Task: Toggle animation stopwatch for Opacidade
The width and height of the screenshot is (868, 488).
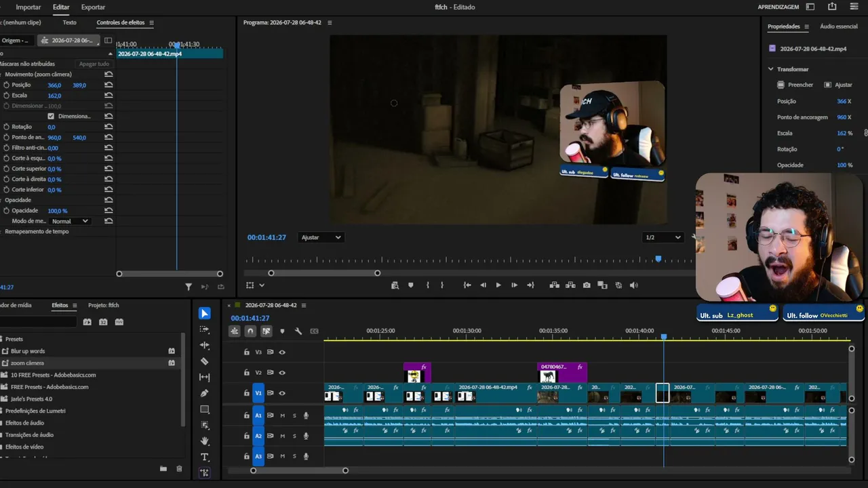Action: point(7,211)
